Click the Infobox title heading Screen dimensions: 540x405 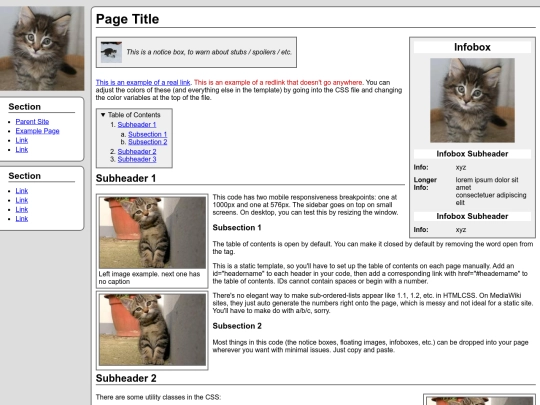pyautogui.click(x=472, y=47)
